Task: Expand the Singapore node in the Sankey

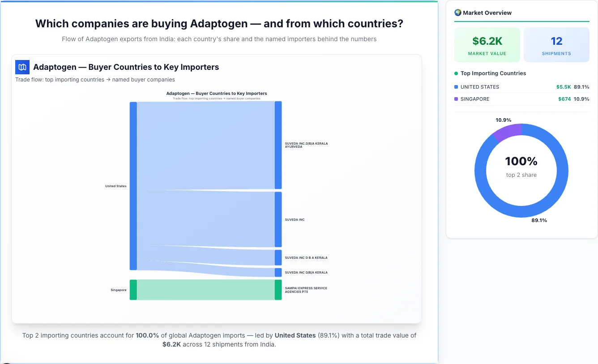Action: point(132,290)
